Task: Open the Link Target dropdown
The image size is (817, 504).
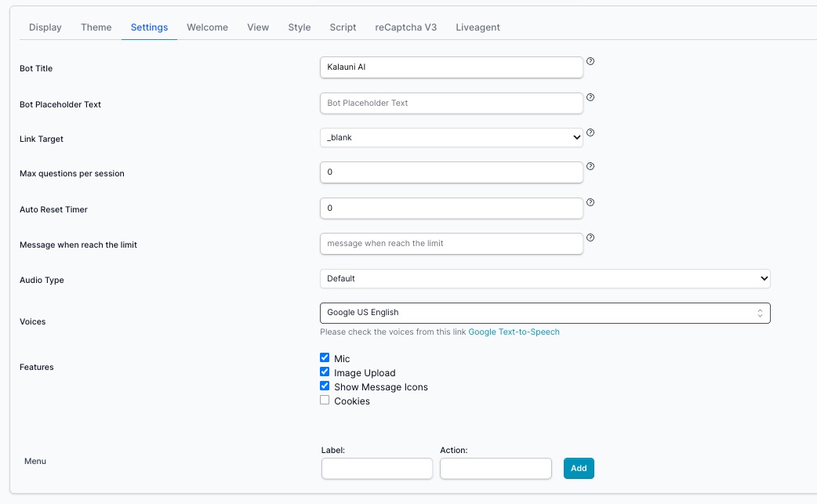Action: tap(451, 137)
